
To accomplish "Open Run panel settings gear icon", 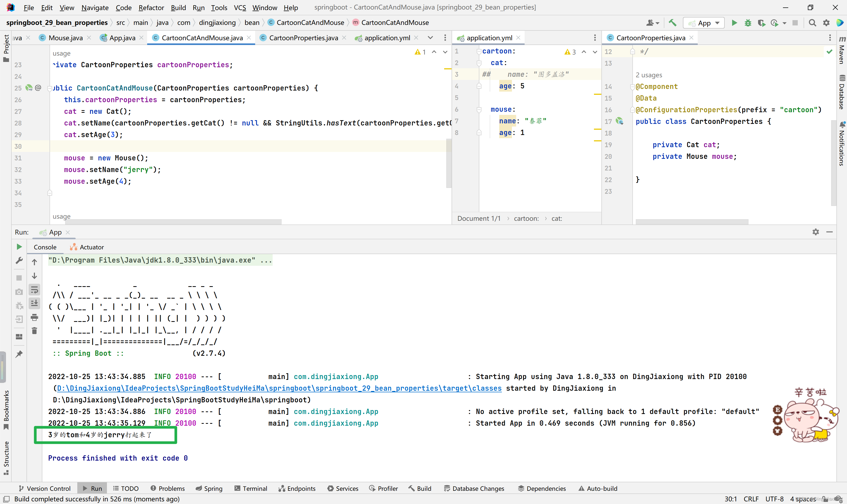I will pos(816,232).
